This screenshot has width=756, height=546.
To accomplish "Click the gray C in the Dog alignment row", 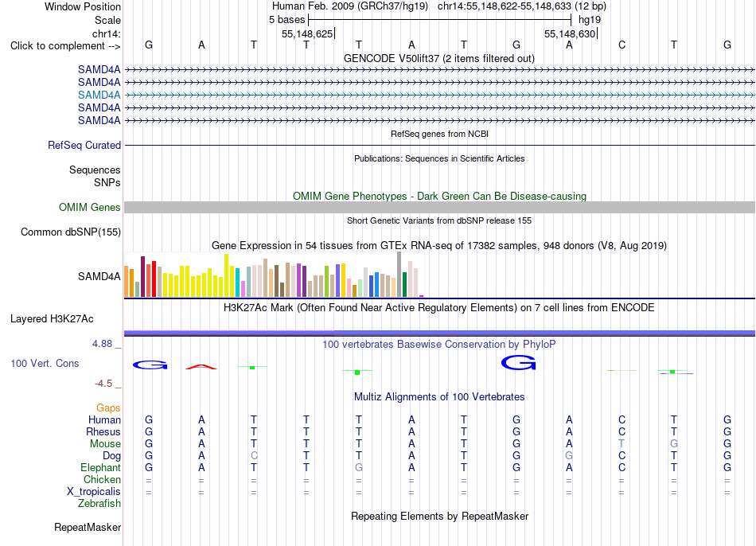I will [254, 456].
